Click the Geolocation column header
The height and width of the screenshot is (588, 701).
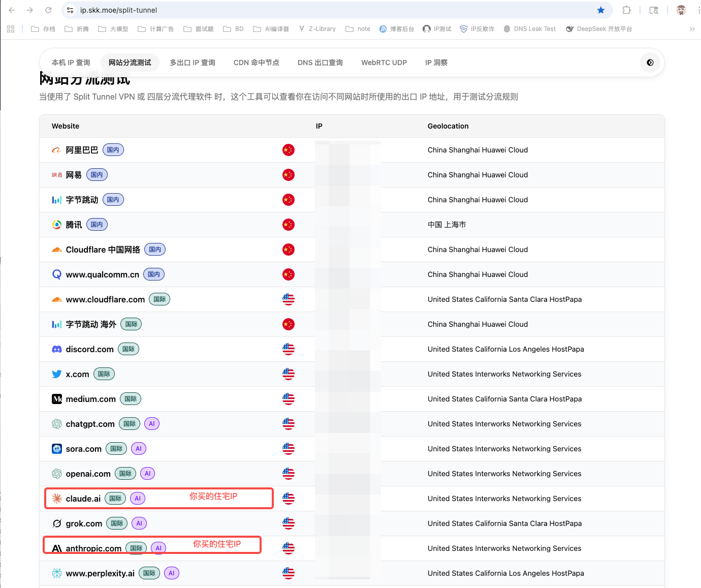(448, 126)
